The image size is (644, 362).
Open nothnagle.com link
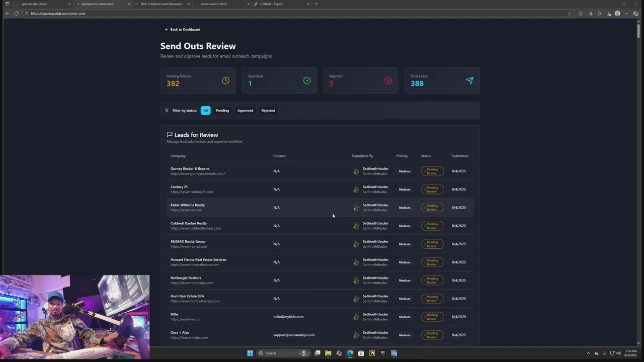pyautogui.click(x=192, y=283)
